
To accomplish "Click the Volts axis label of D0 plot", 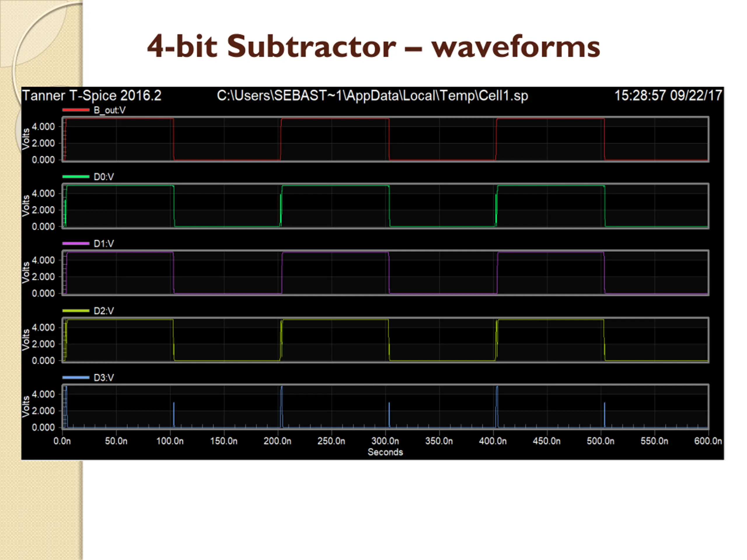I will click(x=26, y=206).
